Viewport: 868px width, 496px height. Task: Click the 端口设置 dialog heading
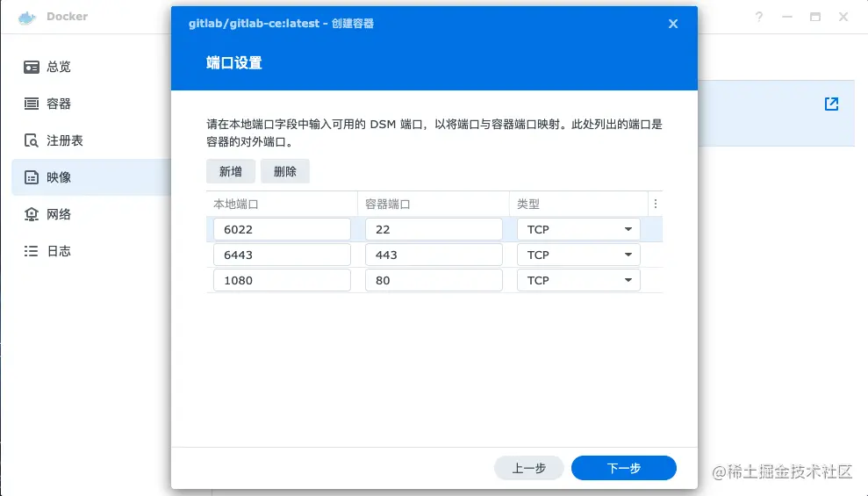pos(234,63)
